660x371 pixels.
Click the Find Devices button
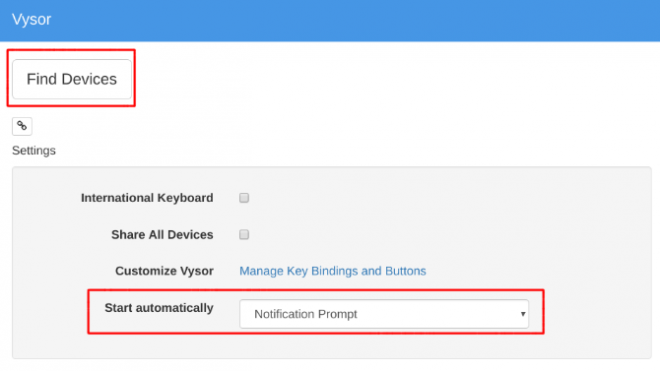click(72, 79)
